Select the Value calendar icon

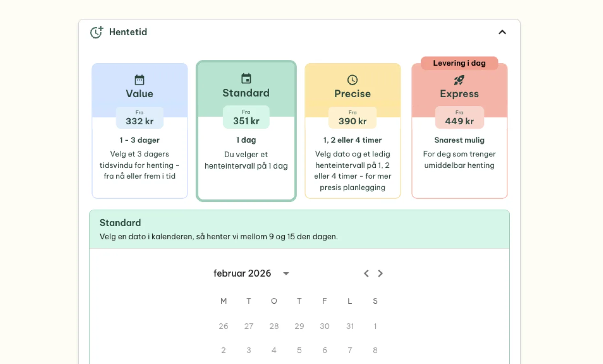pyautogui.click(x=139, y=79)
